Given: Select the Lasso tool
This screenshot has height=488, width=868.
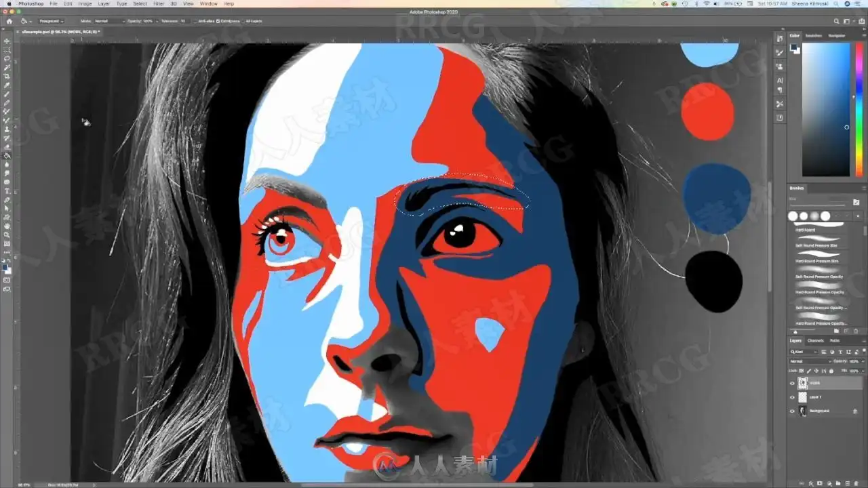Looking at the screenshot, I should coord(7,59).
